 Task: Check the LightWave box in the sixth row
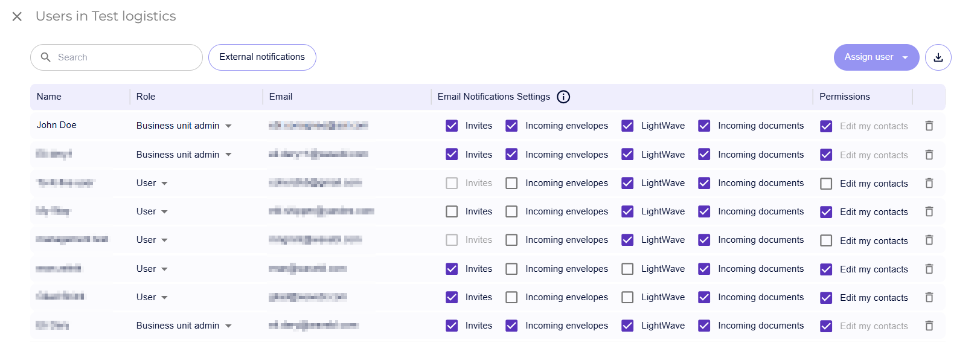tap(627, 269)
